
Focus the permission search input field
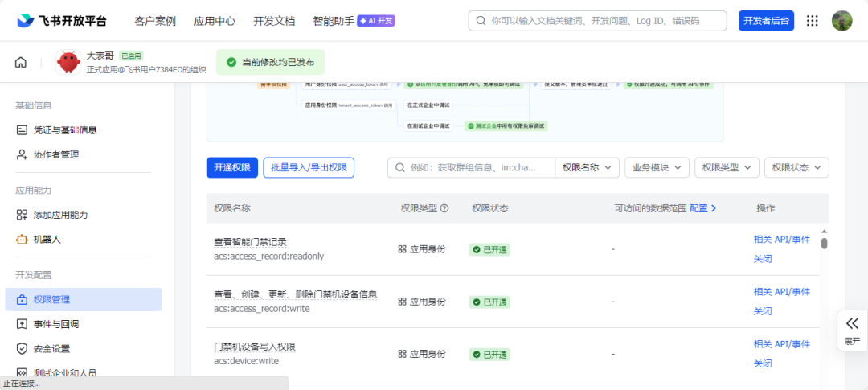pyautogui.click(x=471, y=167)
